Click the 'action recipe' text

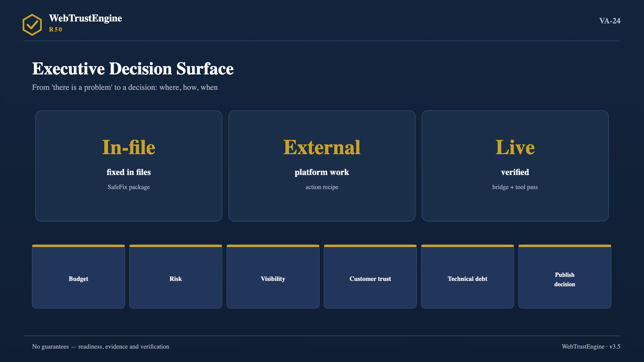(x=322, y=187)
